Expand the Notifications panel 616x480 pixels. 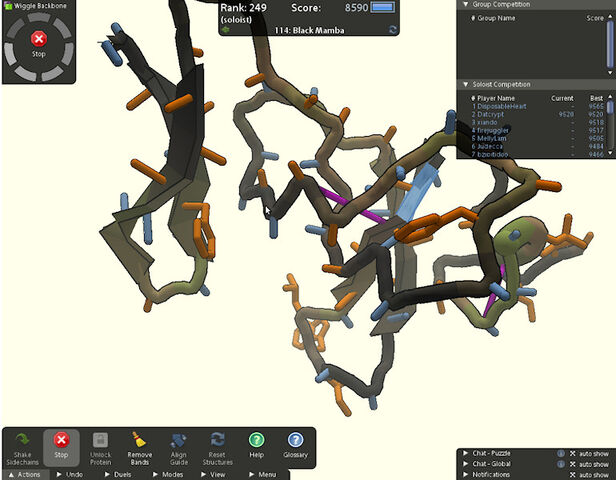(x=466, y=475)
